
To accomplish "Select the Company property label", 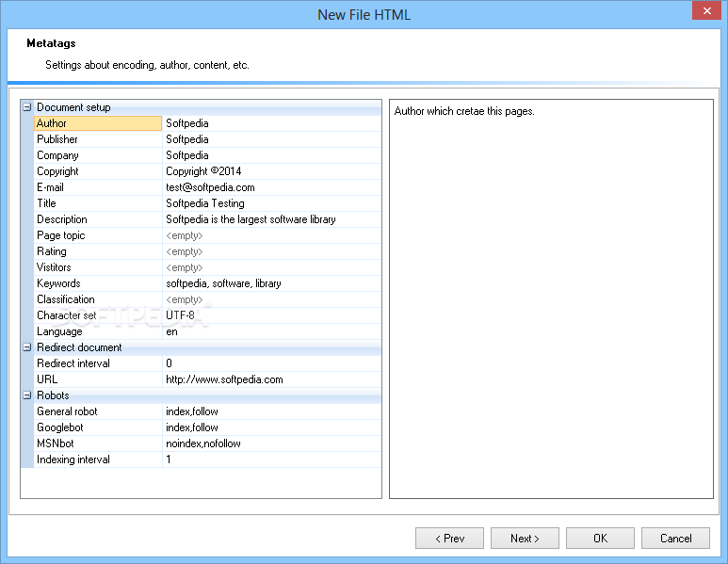I will point(98,155).
